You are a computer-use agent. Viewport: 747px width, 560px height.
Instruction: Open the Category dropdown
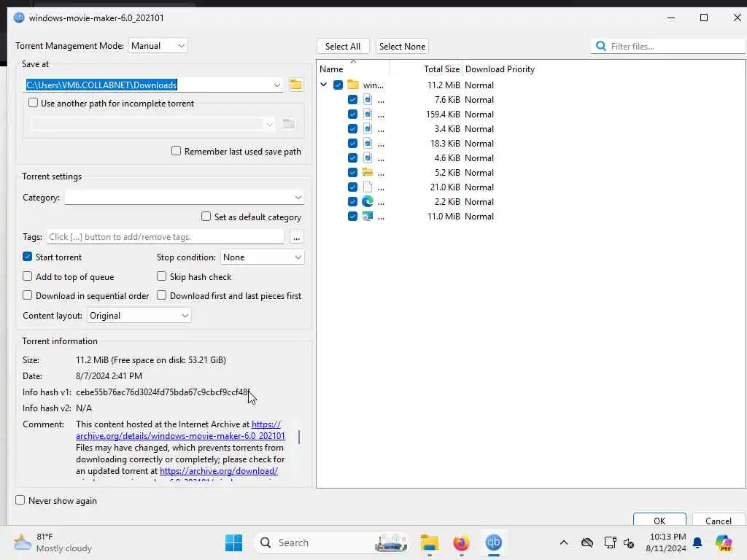185,197
